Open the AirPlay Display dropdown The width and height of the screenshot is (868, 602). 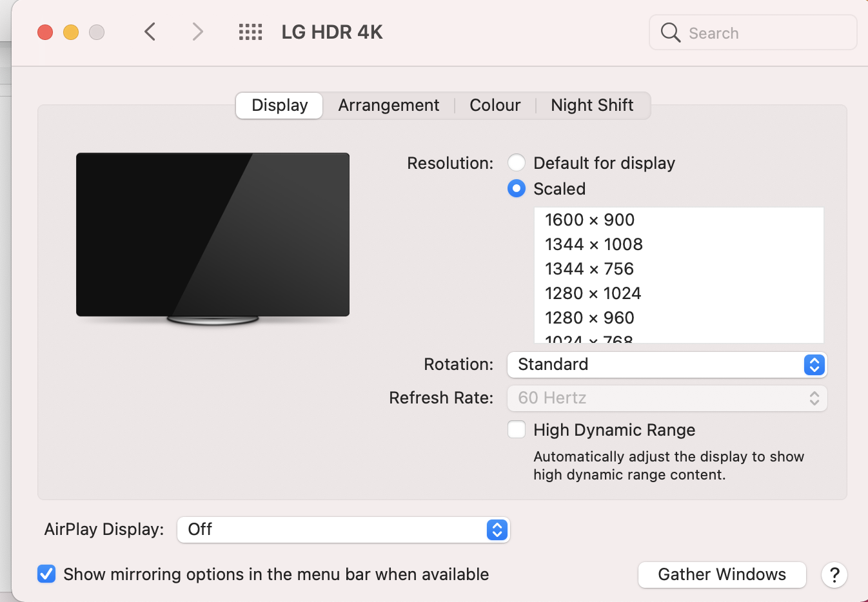click(343, 529)
